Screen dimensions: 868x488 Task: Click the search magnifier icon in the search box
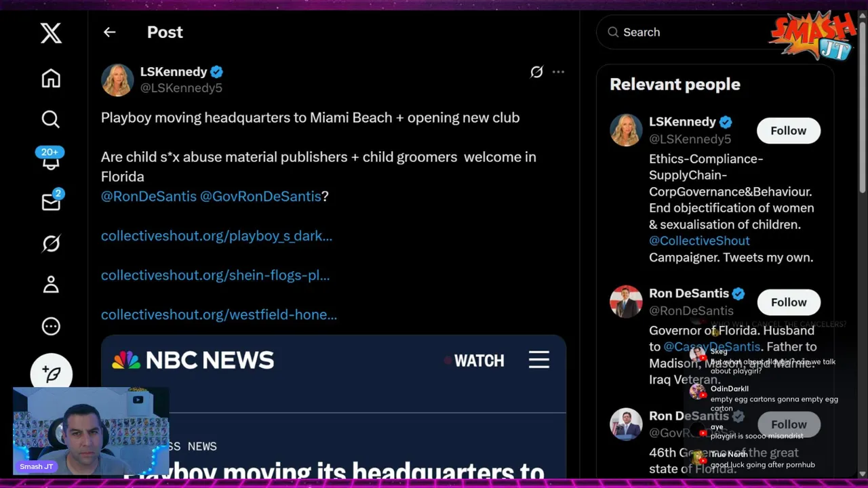pyautogui.click(x=613, y=32)
